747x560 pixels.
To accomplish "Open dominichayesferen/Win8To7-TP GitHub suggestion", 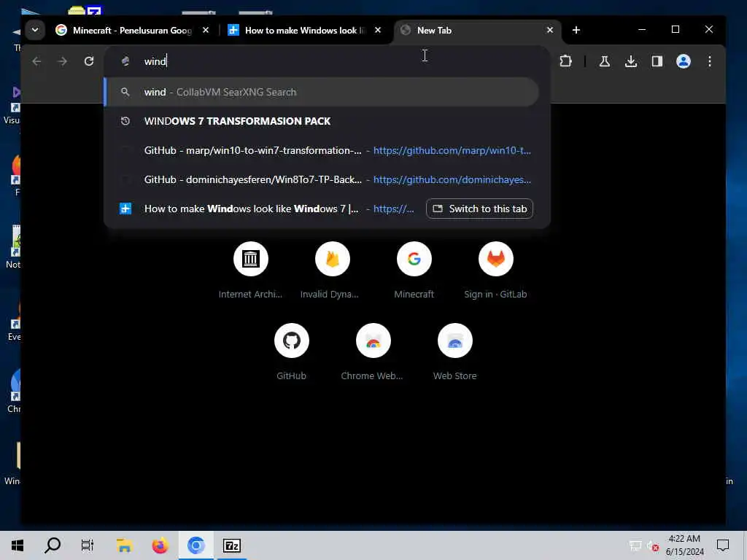I will point(322,179).
